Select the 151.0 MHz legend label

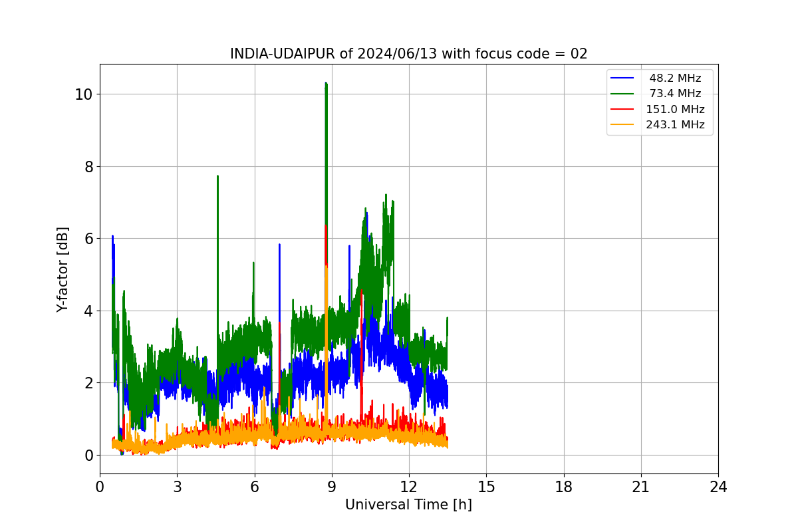(x=675, y=109)
